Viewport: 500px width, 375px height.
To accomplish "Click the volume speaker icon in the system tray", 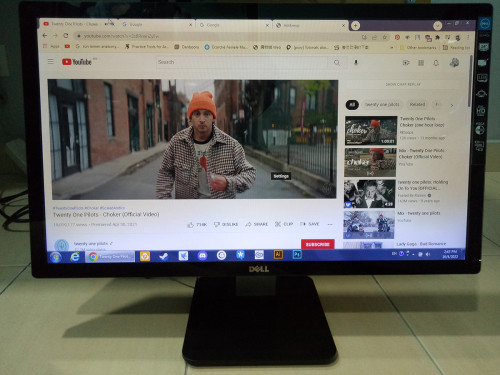I will pyautogui.click(x=428, y=254).
